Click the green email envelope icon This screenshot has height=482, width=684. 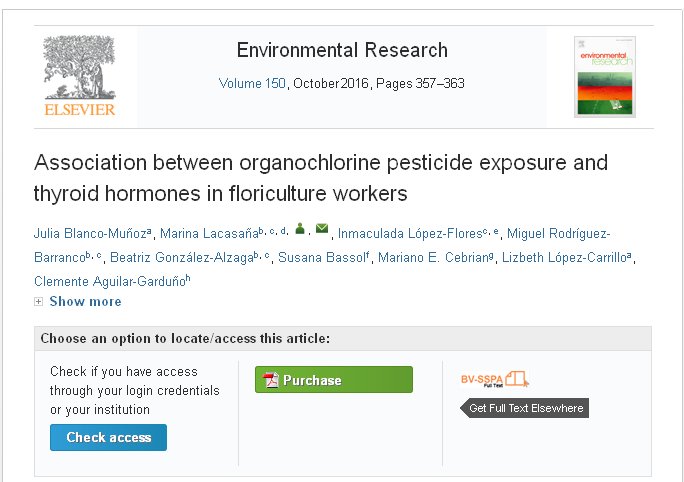[x=321, y=229]
